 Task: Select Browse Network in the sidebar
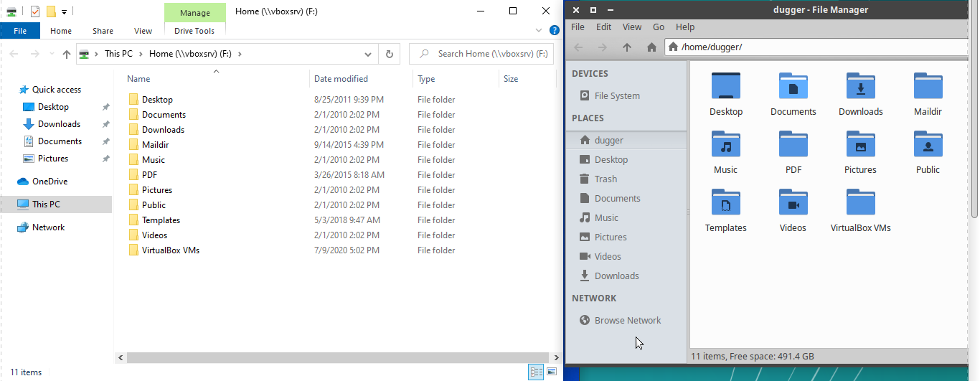627,321
